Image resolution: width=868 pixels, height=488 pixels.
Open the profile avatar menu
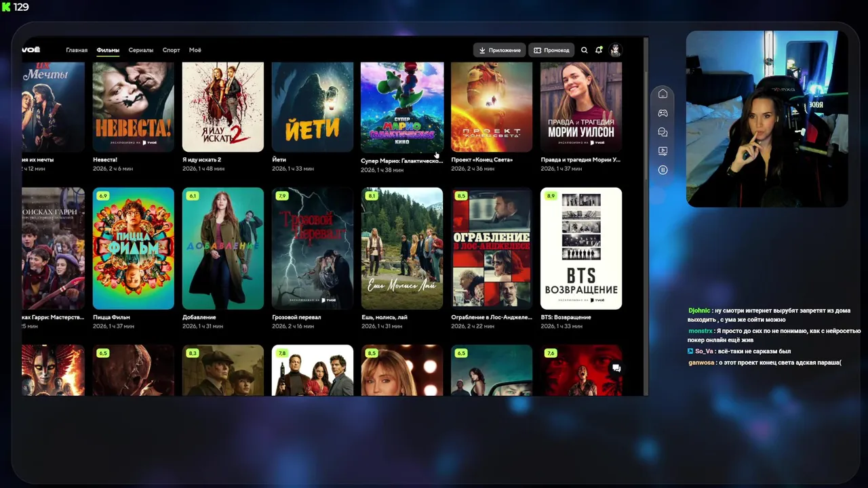pos(615,50)
